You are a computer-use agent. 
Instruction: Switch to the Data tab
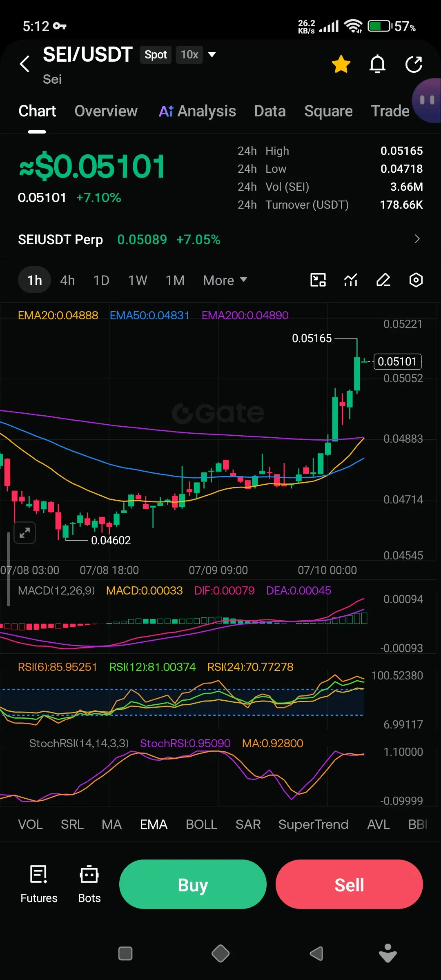[270, 111]
